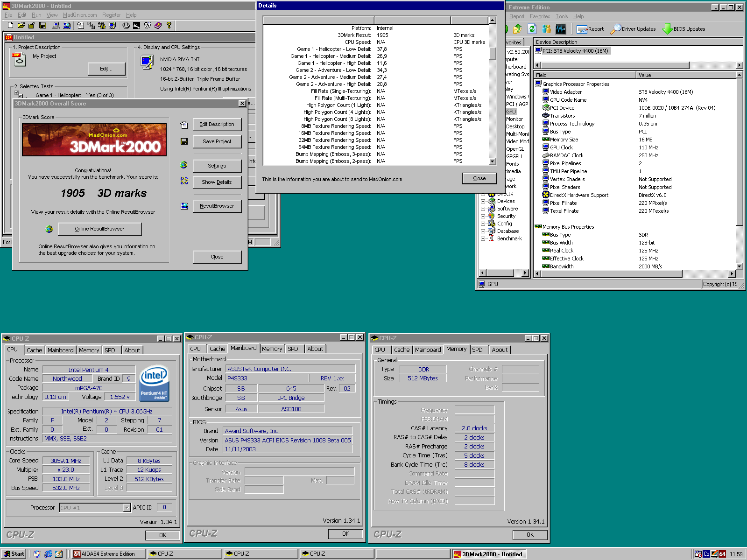The image size is (747, 560).
Task: Click the Close button in Details window
Action: 479,179
